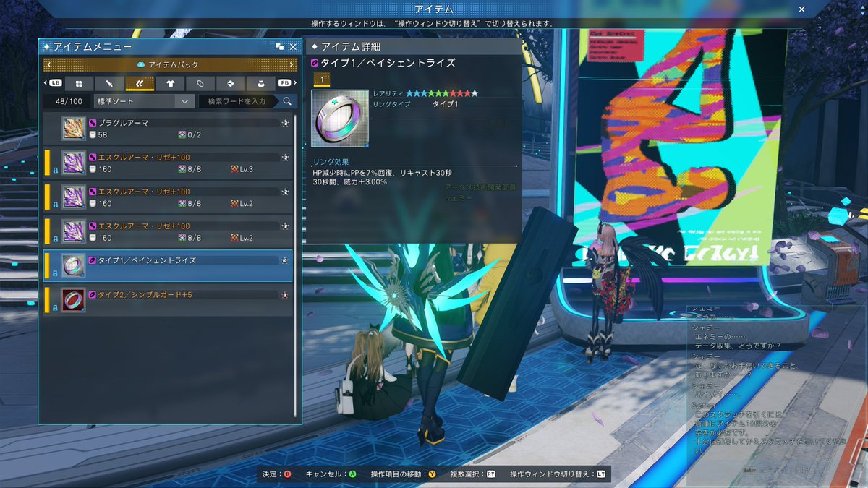Viewport: 868px width, 488px height.
Task: Click the diamond category icon in the tab bar
Action: click(231, 82)
